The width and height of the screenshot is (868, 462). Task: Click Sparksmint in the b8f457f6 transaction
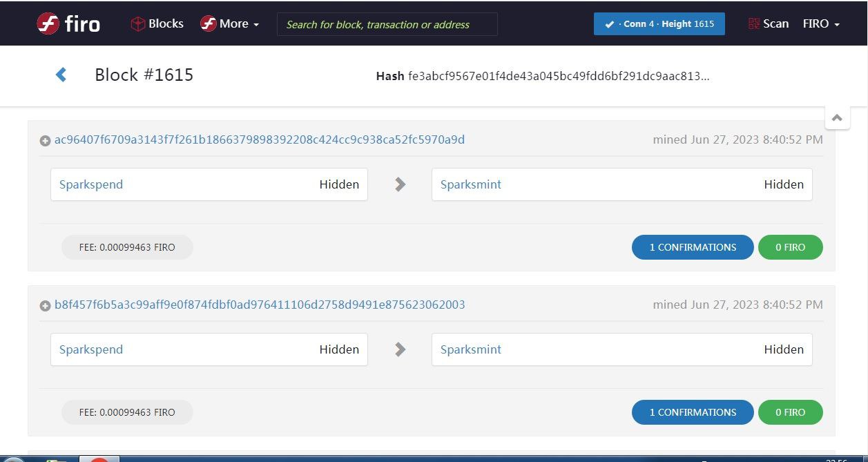click(x=471, y=349)
